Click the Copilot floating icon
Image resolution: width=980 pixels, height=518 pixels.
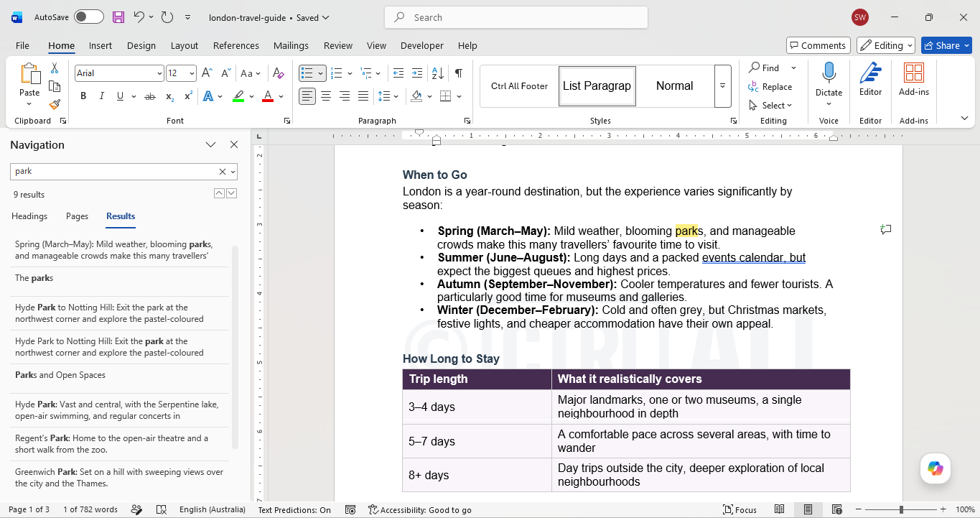click(x=935, y=468)
